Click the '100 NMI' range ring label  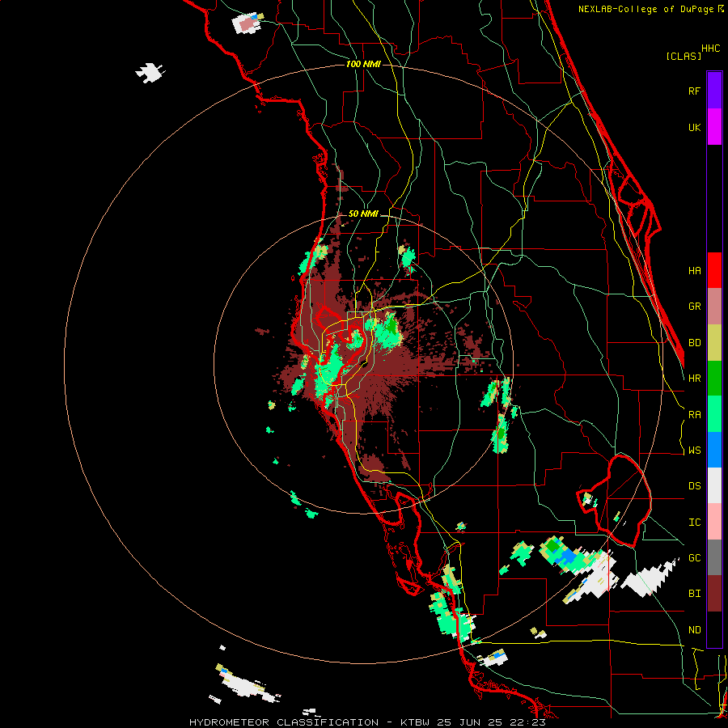pyautogui.click(x=363, y=64)
